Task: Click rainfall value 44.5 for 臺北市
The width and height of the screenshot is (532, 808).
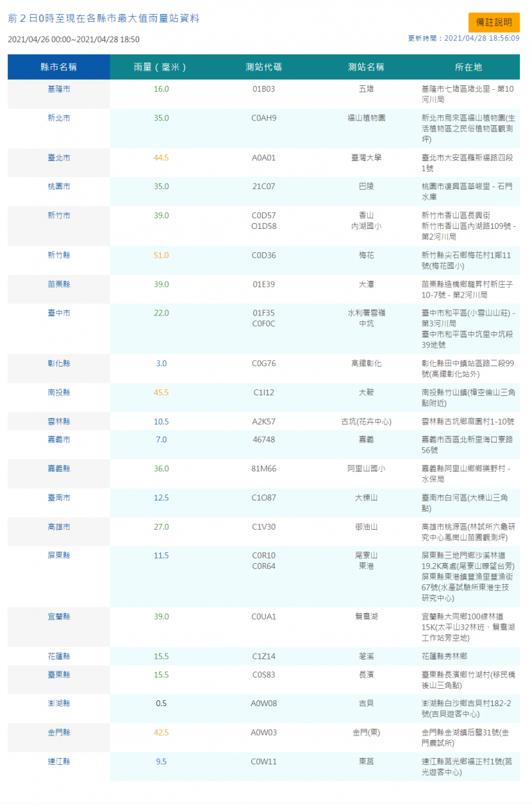Action: pyautogui.click(x=161, y=158)
